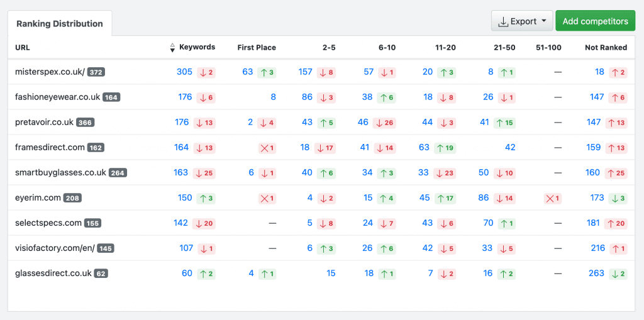Click the down 2 badge in misterspex.co.uk/ keywords

206,73
